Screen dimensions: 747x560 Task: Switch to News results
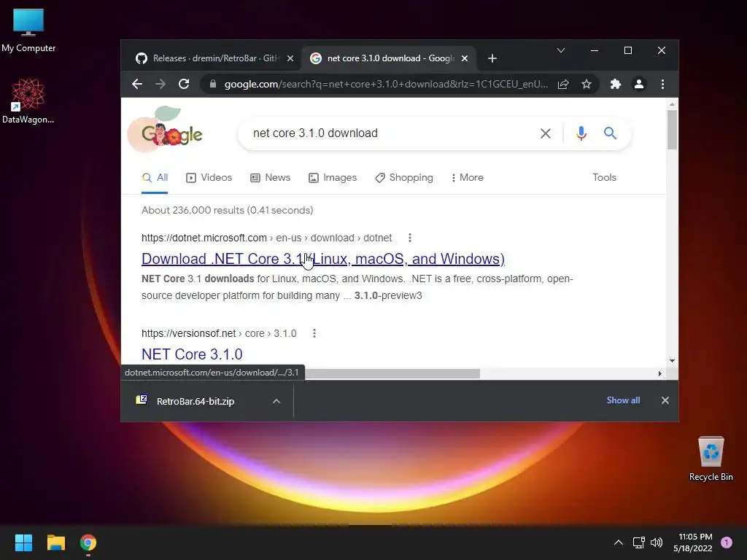pos(270,178)
